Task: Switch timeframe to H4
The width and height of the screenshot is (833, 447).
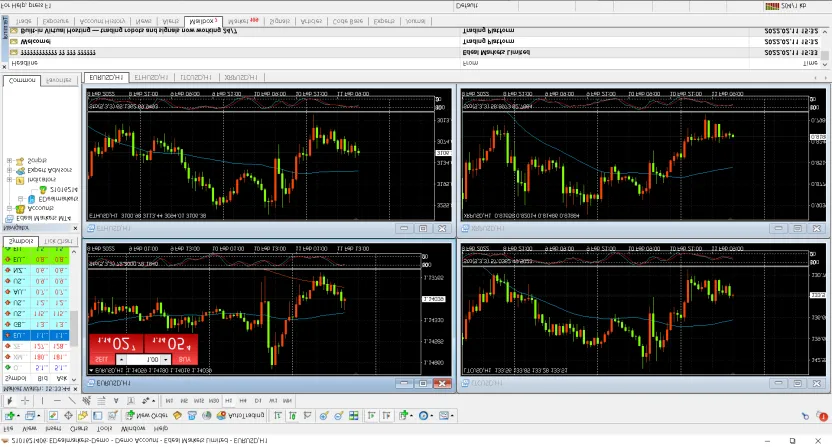Action: pos(243,401)
